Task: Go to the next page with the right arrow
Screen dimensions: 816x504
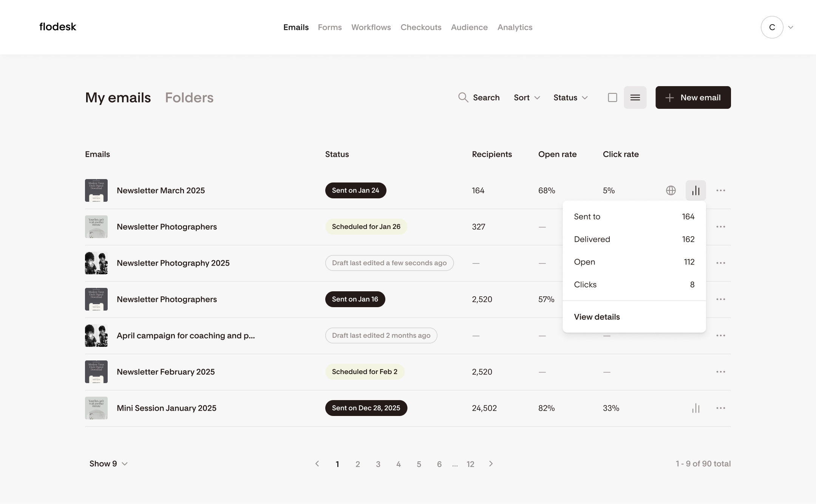Action: pos(491,464)
